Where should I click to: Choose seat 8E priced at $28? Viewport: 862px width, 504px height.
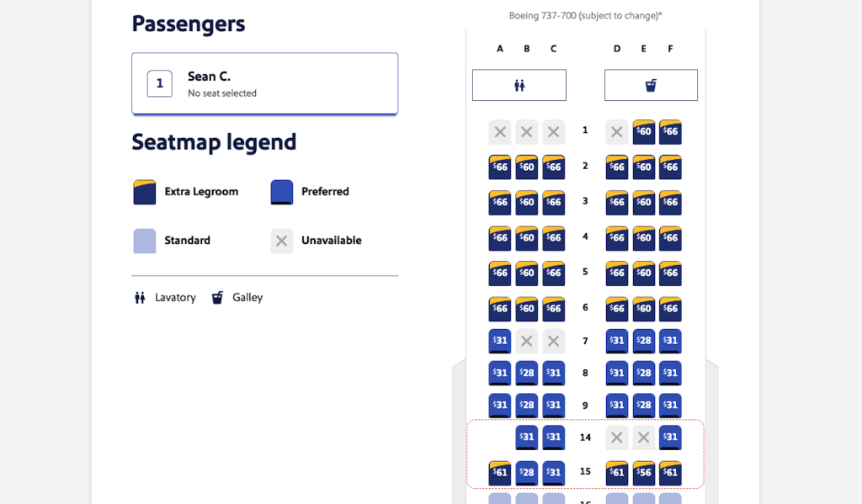coord(644,373)
